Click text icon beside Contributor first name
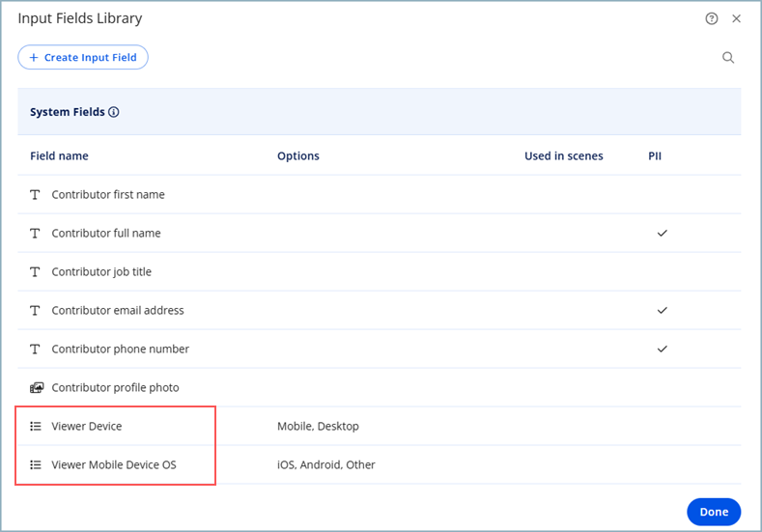762x532 pixels. [x=36, y=195]
